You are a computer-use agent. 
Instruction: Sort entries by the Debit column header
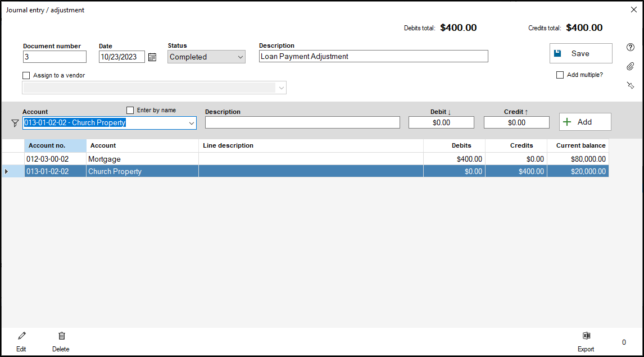pos(441,112)
